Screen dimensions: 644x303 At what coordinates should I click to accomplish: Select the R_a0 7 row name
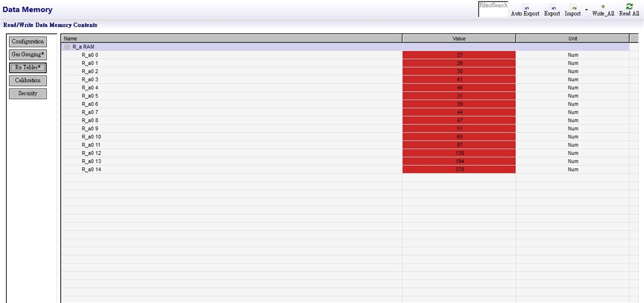click(90, 112)
